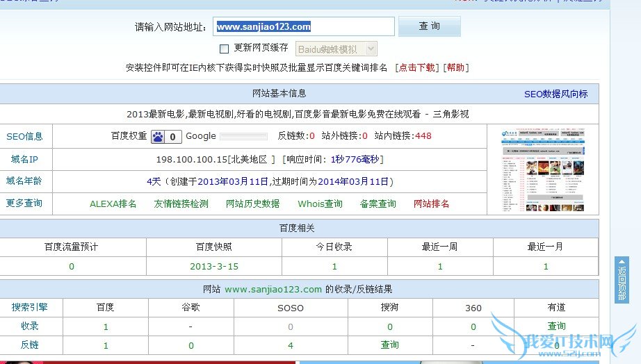Viewport: 641px width, 364px height.
Task: Click the Google PageRank bar
Action: [243, 136]
